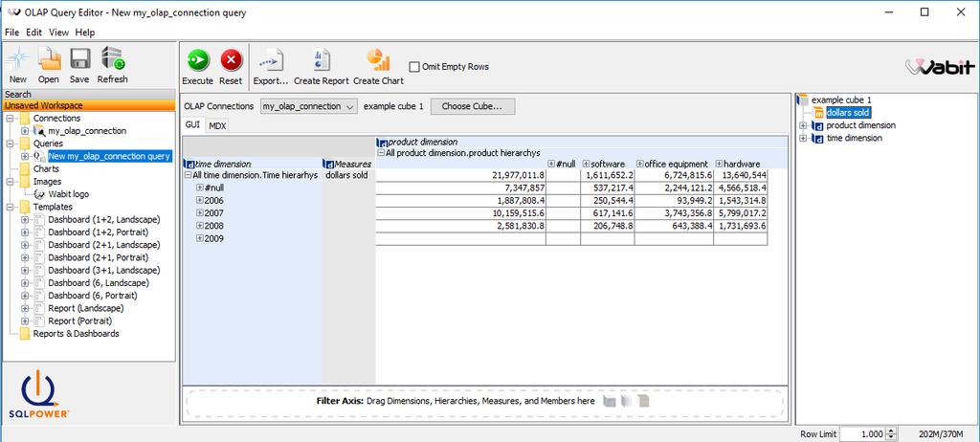
Task: Click the Queries folder icon
Action: (x=24, y=144)
